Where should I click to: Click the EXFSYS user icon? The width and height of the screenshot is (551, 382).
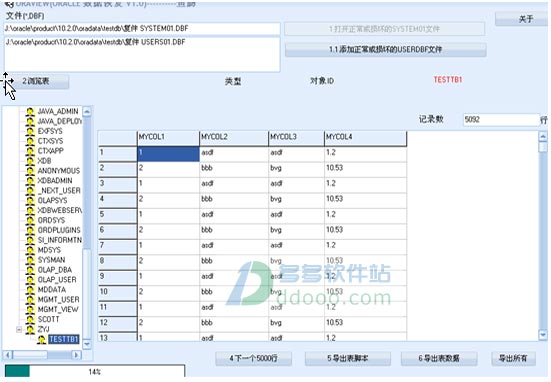pyautogui.click(x=30, y=131)
